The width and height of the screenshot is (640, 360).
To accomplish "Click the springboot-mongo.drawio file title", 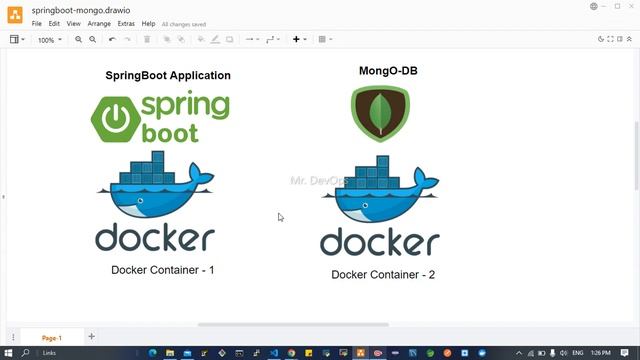I will tap(81, 10).
